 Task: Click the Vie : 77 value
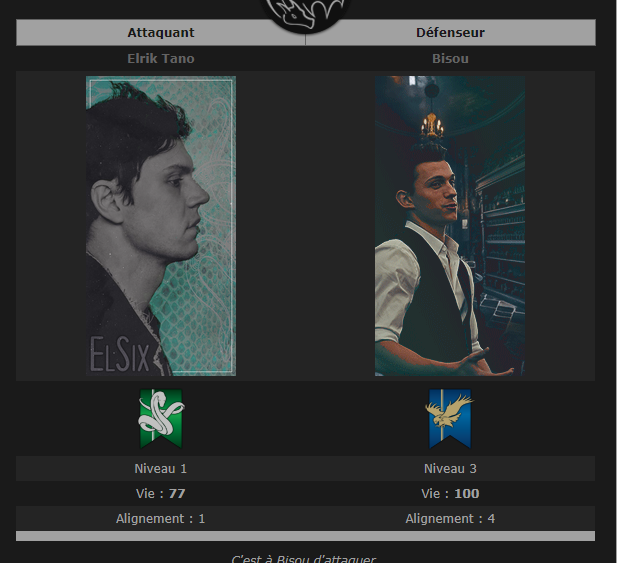click(x=161, y=493)
